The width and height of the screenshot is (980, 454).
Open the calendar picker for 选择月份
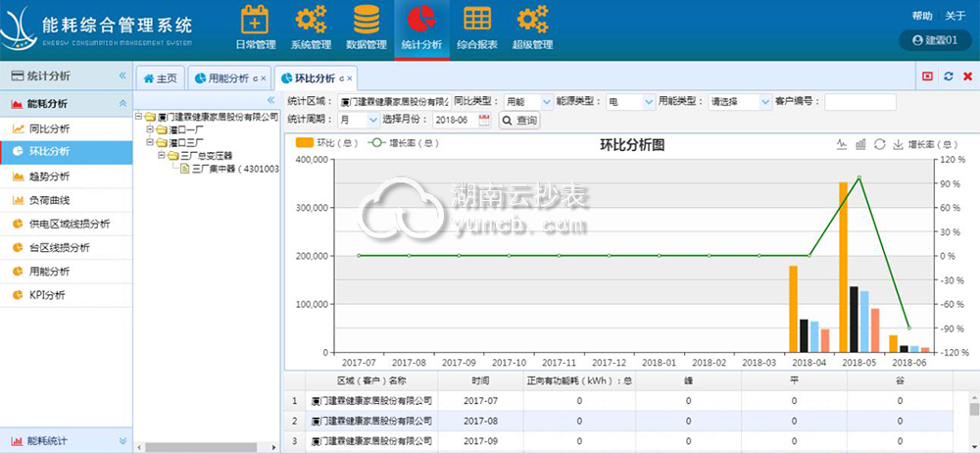484,120
